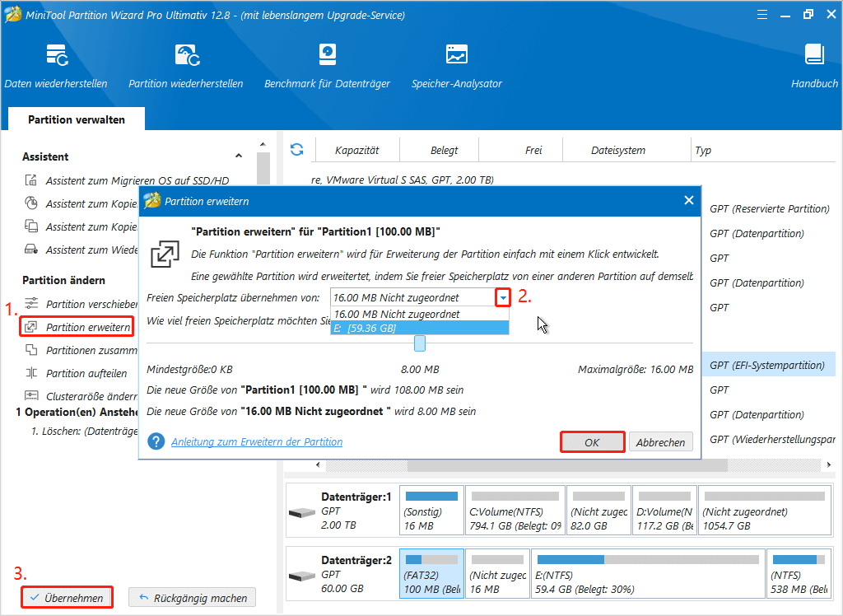Select the FAT32 100 MB partition block

(x=431, y=574)
